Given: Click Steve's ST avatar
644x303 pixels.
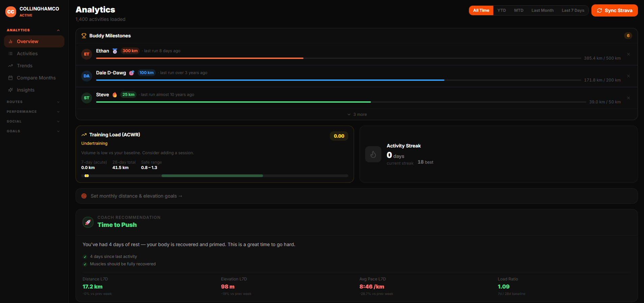Looking at the screenshot, I should click(x=87, y=98).
